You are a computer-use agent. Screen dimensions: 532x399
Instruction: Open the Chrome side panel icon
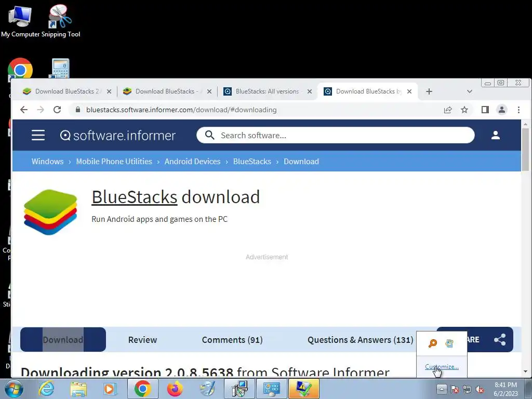[485, 110]
